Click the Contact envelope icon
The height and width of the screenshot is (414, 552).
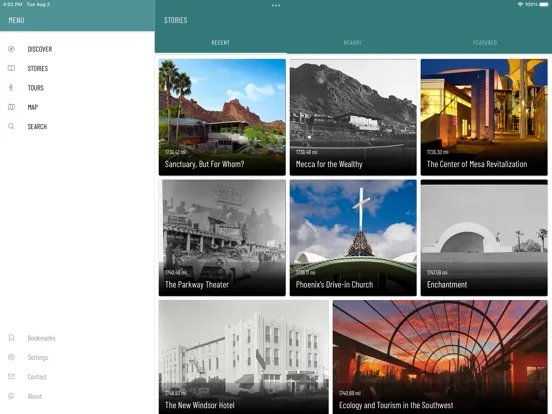11,377
